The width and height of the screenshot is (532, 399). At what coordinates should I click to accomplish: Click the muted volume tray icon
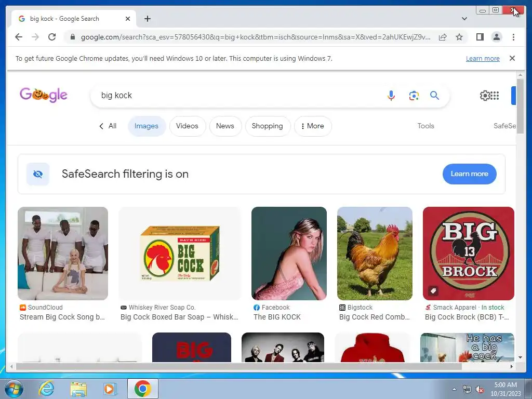click(x=480, y=389)
